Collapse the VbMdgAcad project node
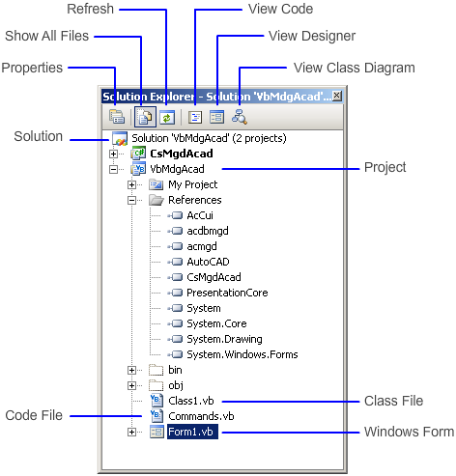 113,169
